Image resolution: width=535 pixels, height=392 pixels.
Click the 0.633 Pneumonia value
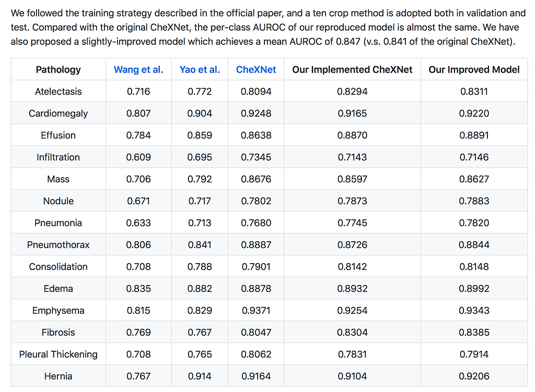pyautogui.click(x=138, y=223)
